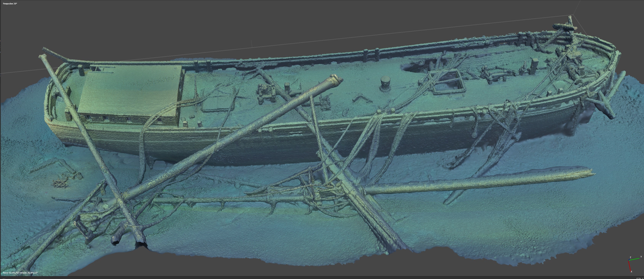Click the "Perspective 30°" view label
This screenshot has width=644, height=279.
coord(10,4)
